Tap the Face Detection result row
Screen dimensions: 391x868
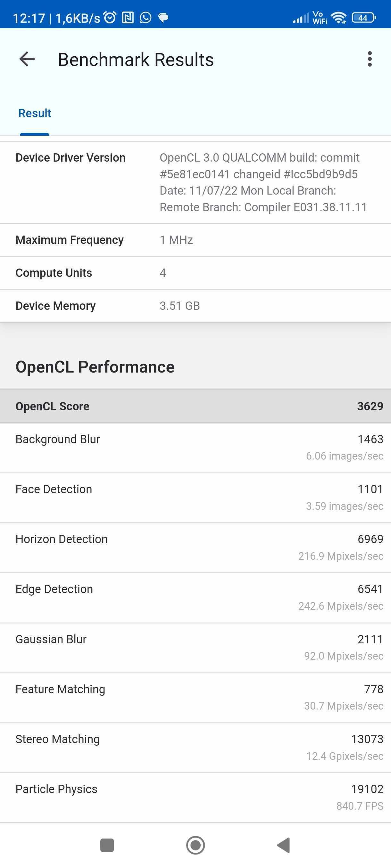[196, 498]
